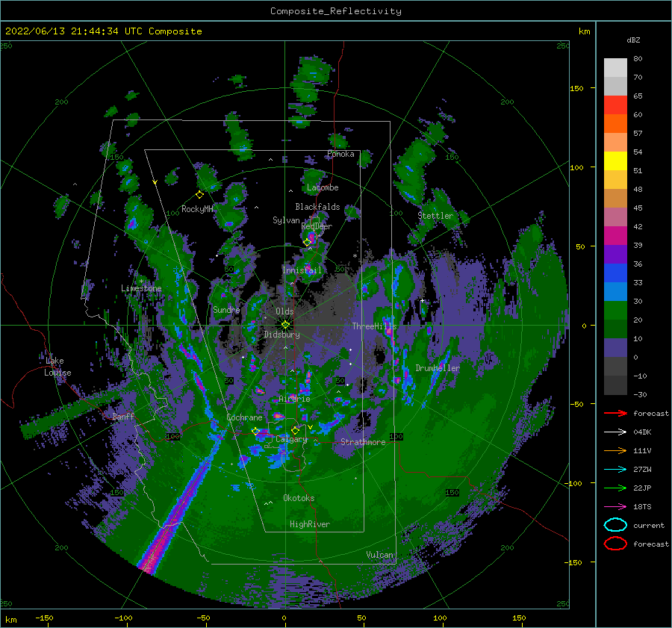Screen dimensions: 672x628
Task: Click the Banff map label
Action: tap(123, 416)
